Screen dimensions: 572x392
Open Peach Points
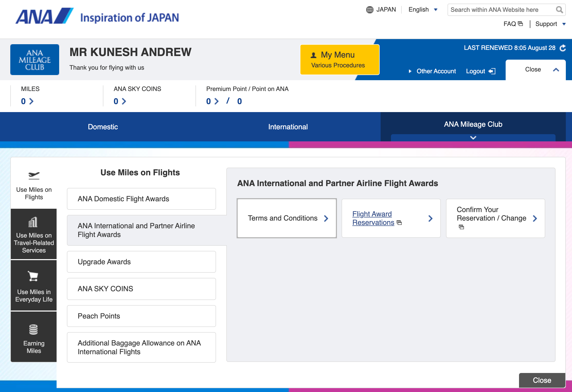coord(141,316)
